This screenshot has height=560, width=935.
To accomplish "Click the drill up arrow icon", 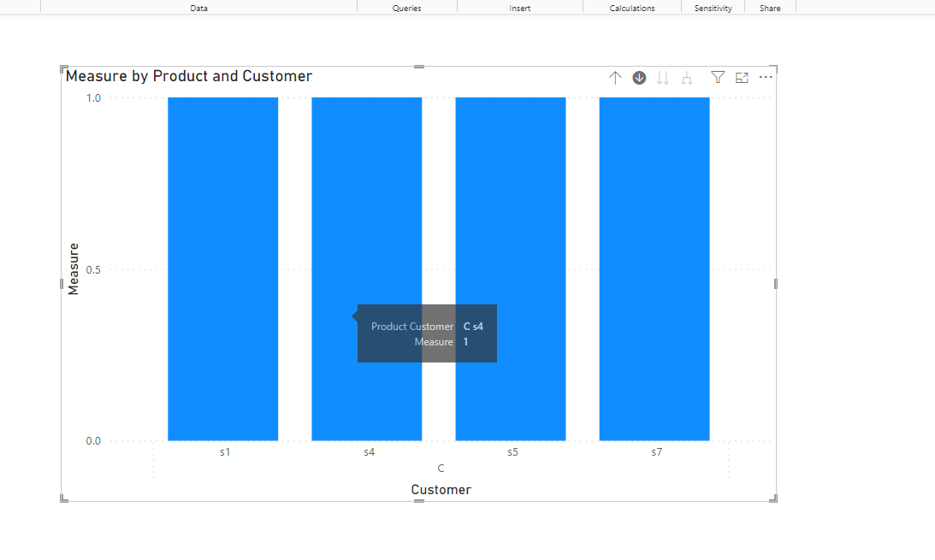I will 615,78.
